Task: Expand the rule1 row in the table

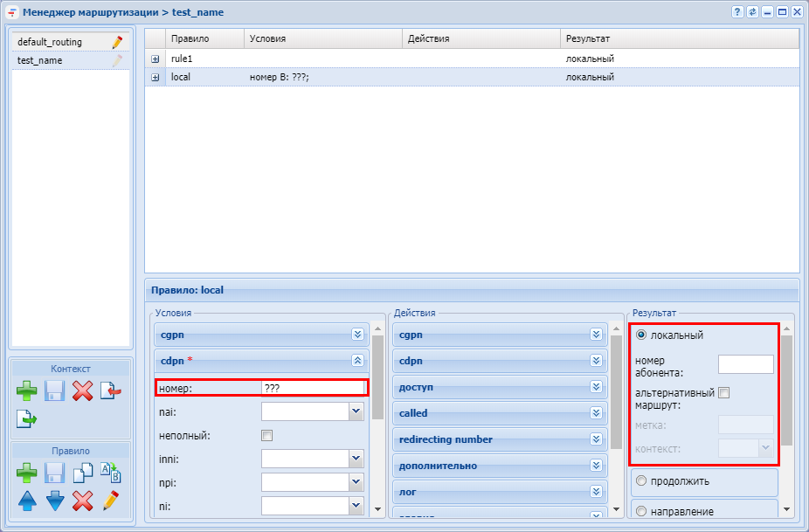Action: 156,59
